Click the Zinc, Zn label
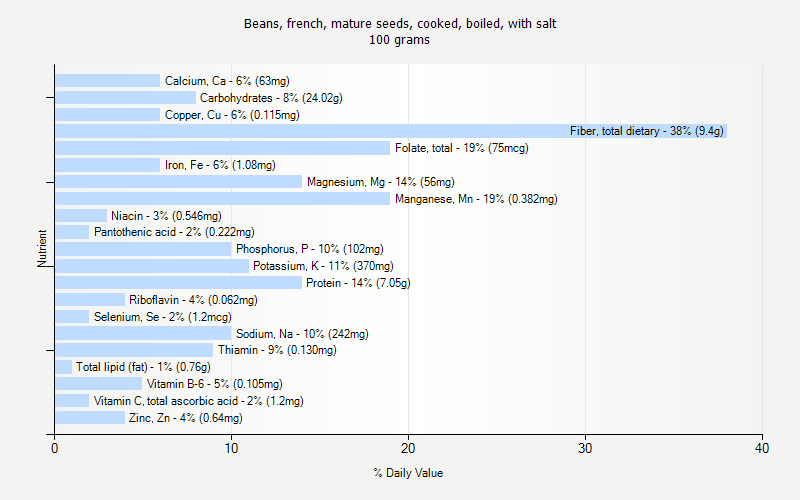 [185, 418]
